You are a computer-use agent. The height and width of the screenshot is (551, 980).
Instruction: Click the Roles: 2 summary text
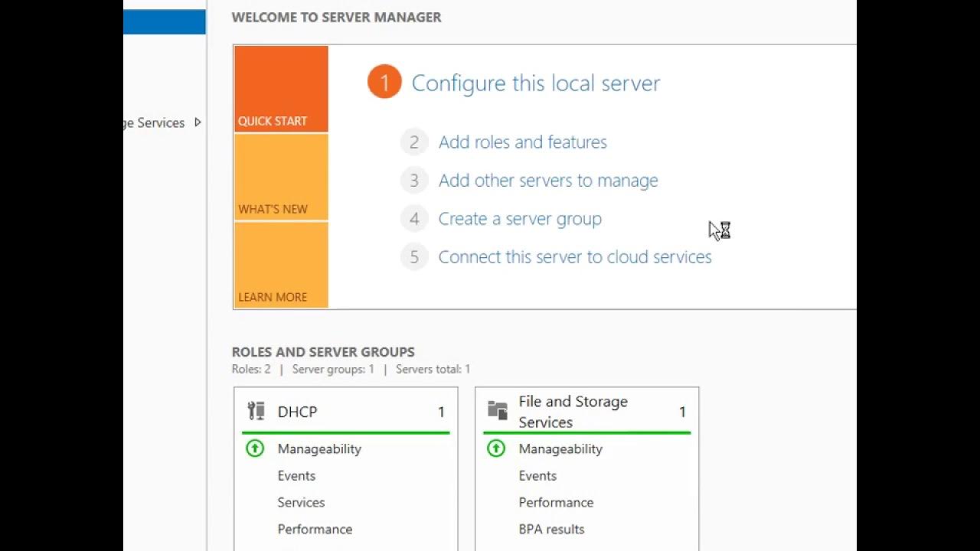pyautogui.click(x=251, y=370)
